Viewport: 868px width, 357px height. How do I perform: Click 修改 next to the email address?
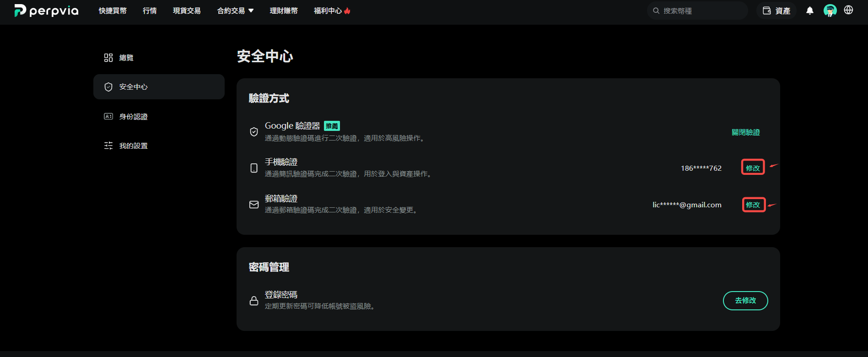753,205
